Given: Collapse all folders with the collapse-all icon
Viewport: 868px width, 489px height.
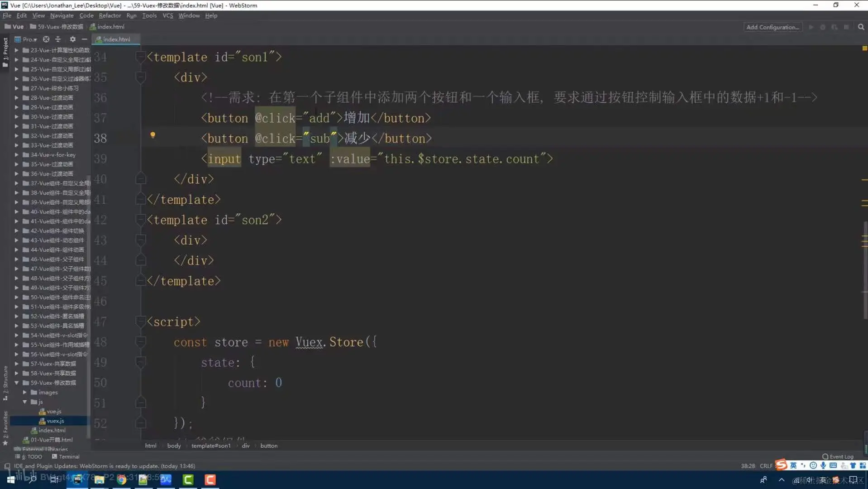Looking at the screenshot, I should tap(58, 39).
